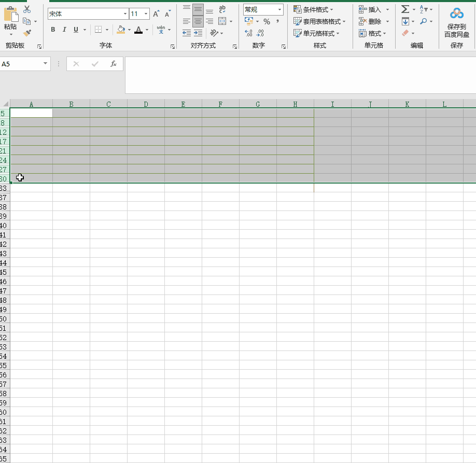Select column D header
Screen dimensions: 476x463
pyautogui.click(x=146, y=104)
